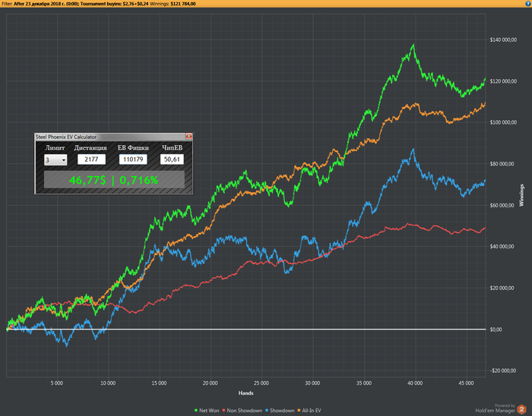This screenshot has width=532, height=416.
Task: Click the Дистанция label in EV Calculator
Action: 90,148
